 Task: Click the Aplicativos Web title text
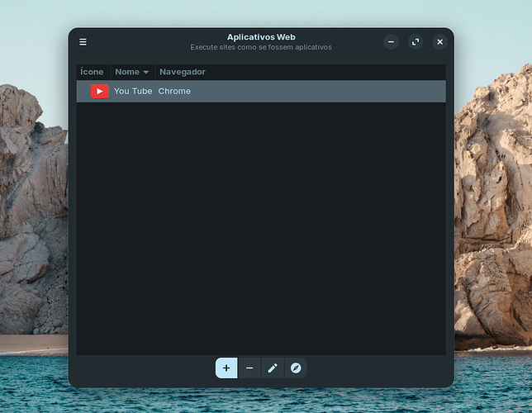coord(261,37)
